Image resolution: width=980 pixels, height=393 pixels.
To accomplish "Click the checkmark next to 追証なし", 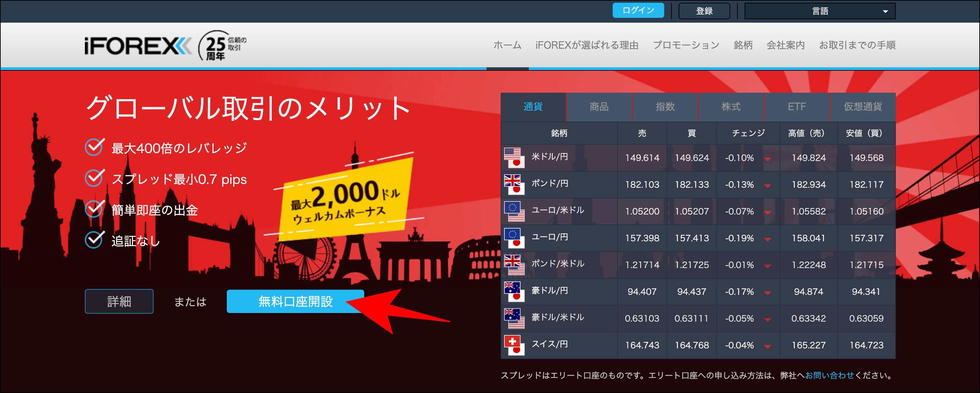I will click(x=94, y=239).
